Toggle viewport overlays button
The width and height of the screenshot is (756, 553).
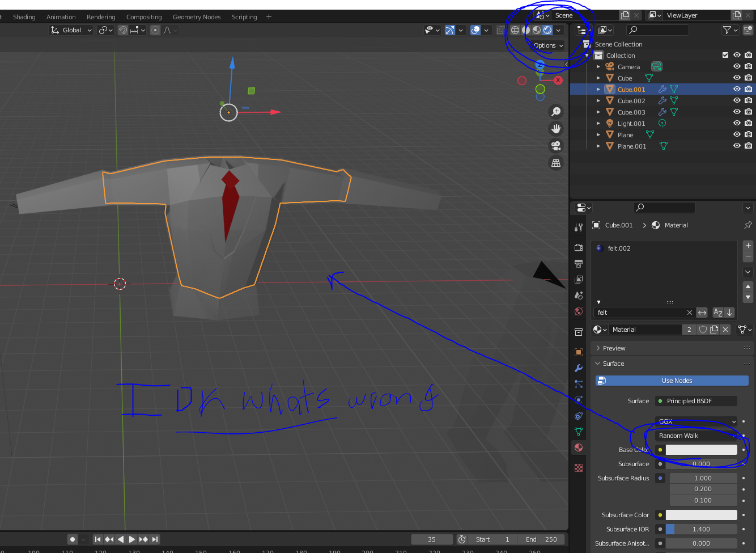pyautogui.click(x=475, y=30)
